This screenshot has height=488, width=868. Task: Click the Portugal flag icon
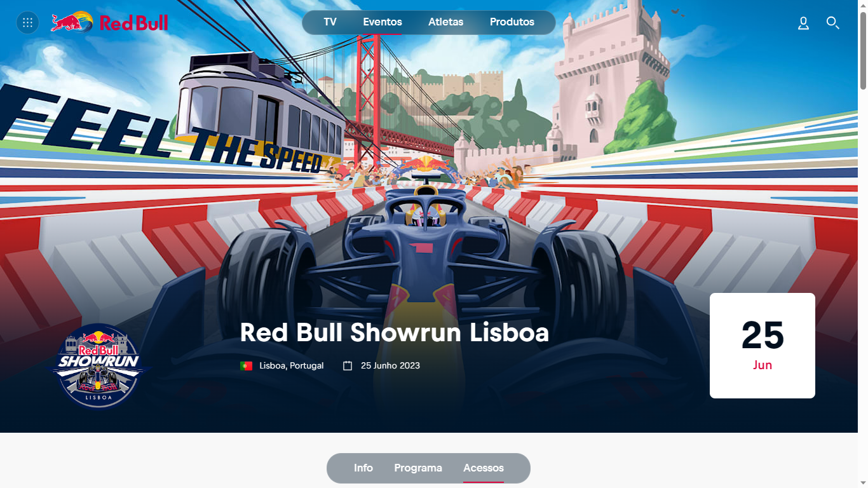[247, 366]
